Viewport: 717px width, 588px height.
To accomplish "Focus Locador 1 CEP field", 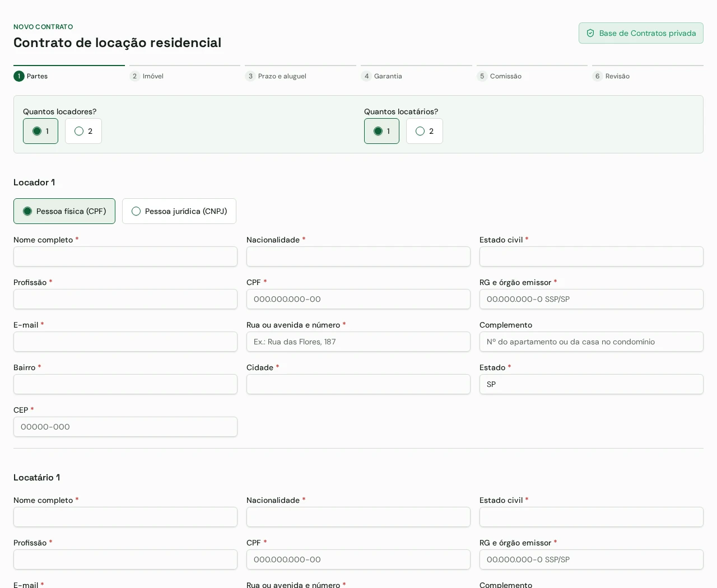I will pos(125,427).
